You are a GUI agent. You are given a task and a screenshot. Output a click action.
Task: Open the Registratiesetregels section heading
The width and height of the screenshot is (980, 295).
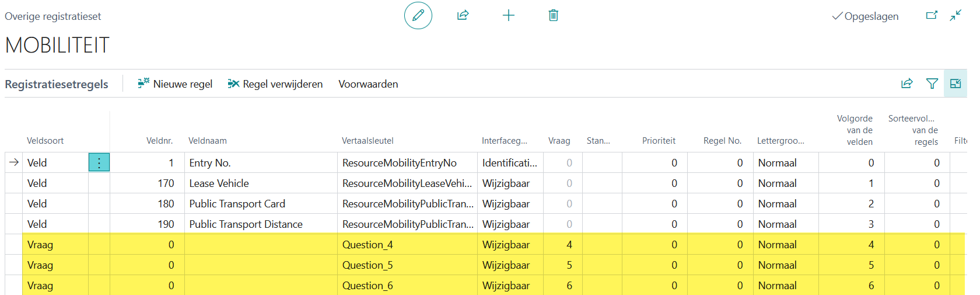57,84
